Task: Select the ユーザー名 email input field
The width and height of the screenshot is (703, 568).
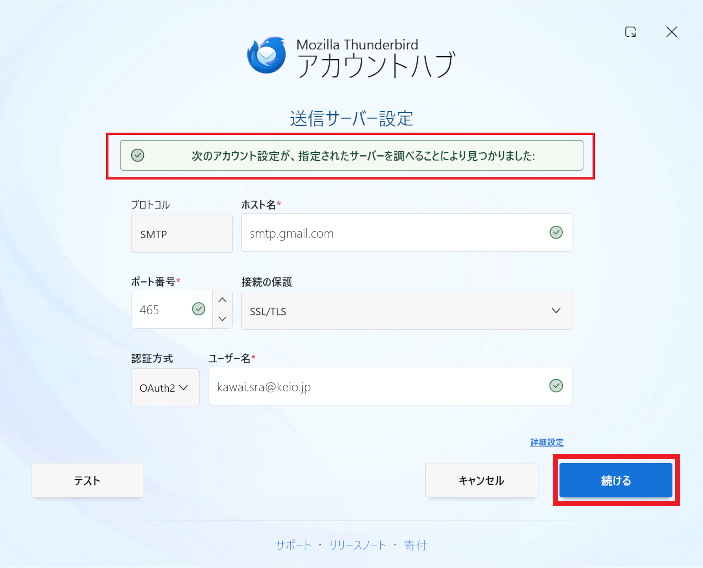Action: point(375,387)
